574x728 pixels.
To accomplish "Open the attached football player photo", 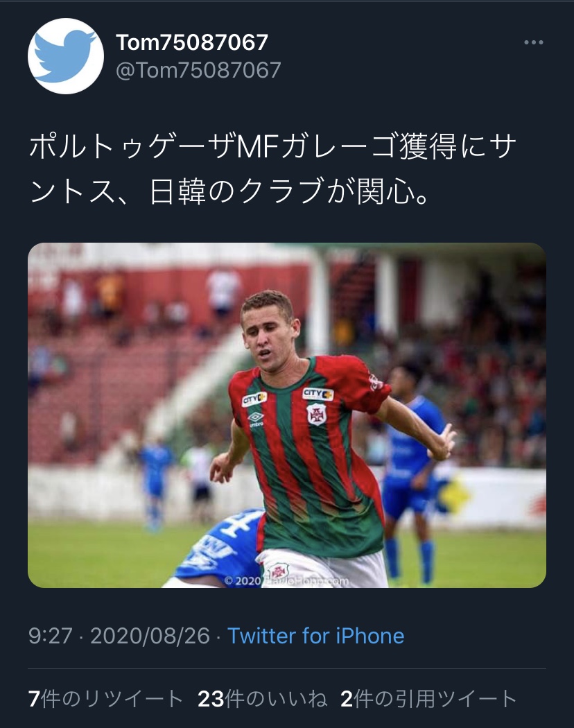I will pyautogui.click(x=287, y=415).
